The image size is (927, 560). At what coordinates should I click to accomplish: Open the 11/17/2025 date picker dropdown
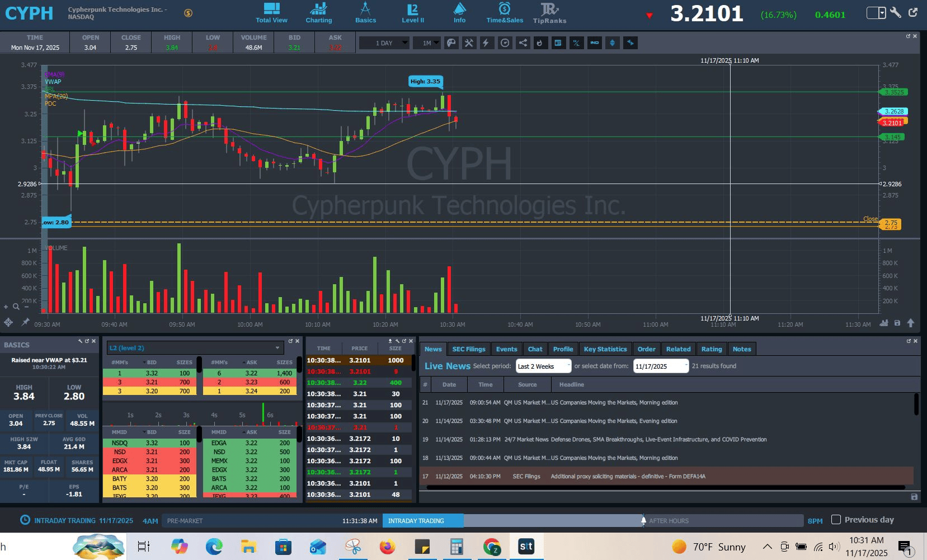(661, 366)
